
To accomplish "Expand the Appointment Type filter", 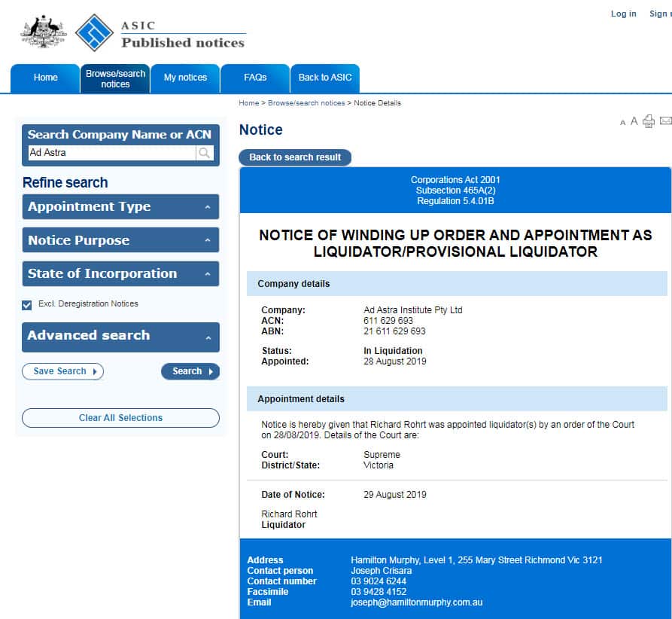I will pyautogui.click(x=120, y=206).
